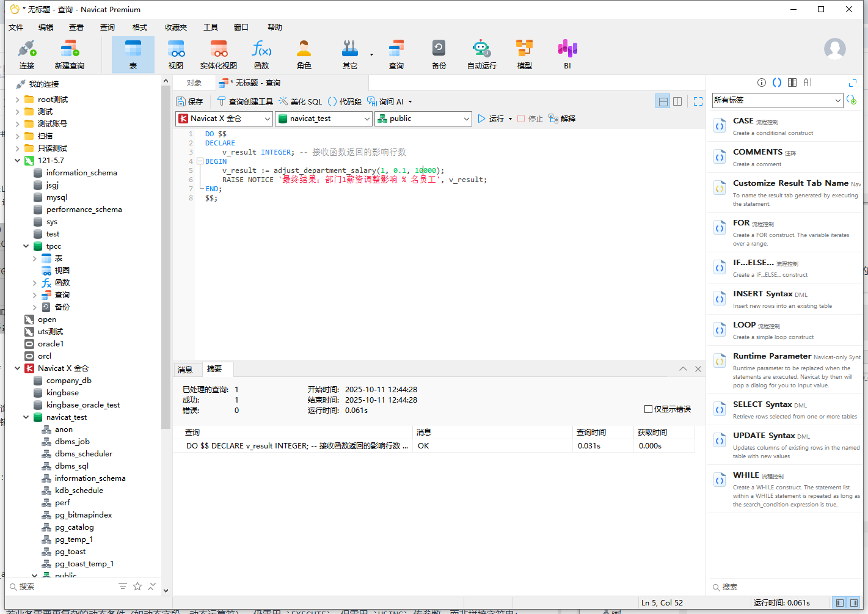This screenshot has width=868, height=614.
Task: Open the 视图 views toolbar icon
Action: pos(176,54)
